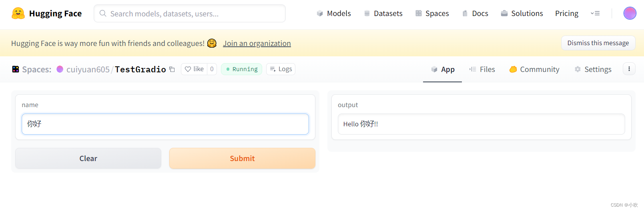This screenshot has width=644, height=211.
Task: Open the Hugging Face home text link
Action: click(x=55, y=14)
